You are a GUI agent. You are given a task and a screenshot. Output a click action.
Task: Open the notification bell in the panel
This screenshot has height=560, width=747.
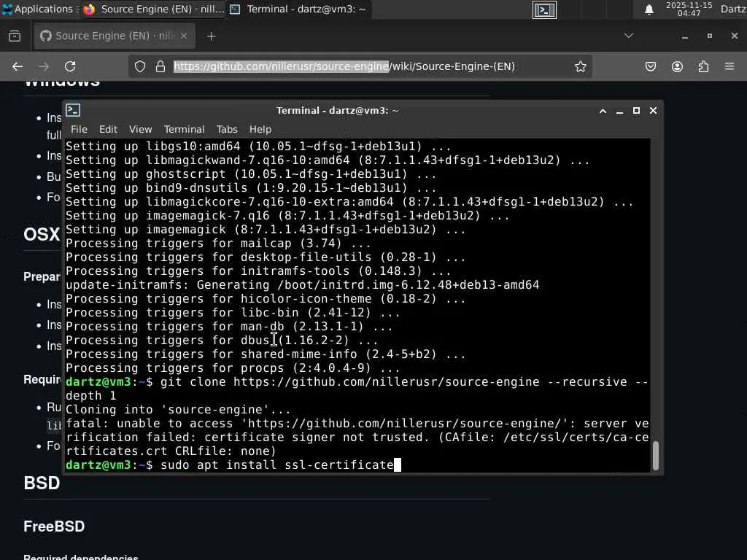click(x=649, y=9)
